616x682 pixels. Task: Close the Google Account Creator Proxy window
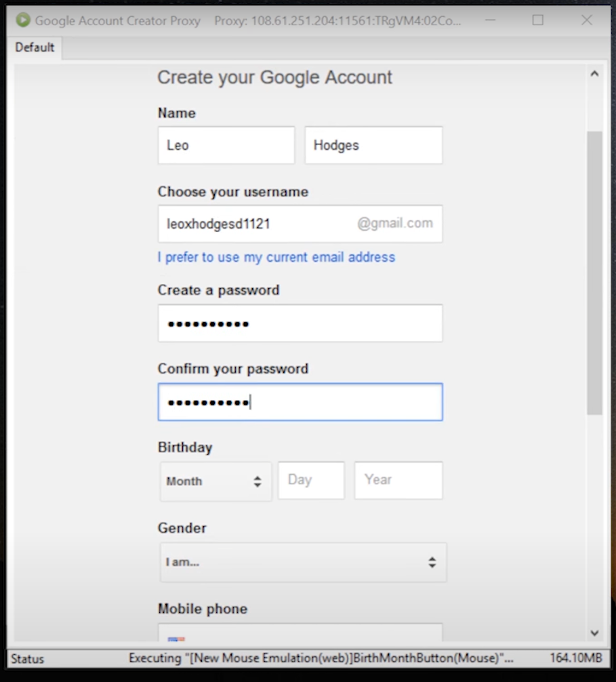click(587, 20)
